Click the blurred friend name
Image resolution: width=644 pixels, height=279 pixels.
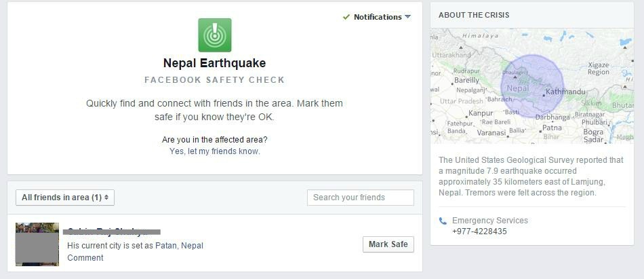point(113,231)
